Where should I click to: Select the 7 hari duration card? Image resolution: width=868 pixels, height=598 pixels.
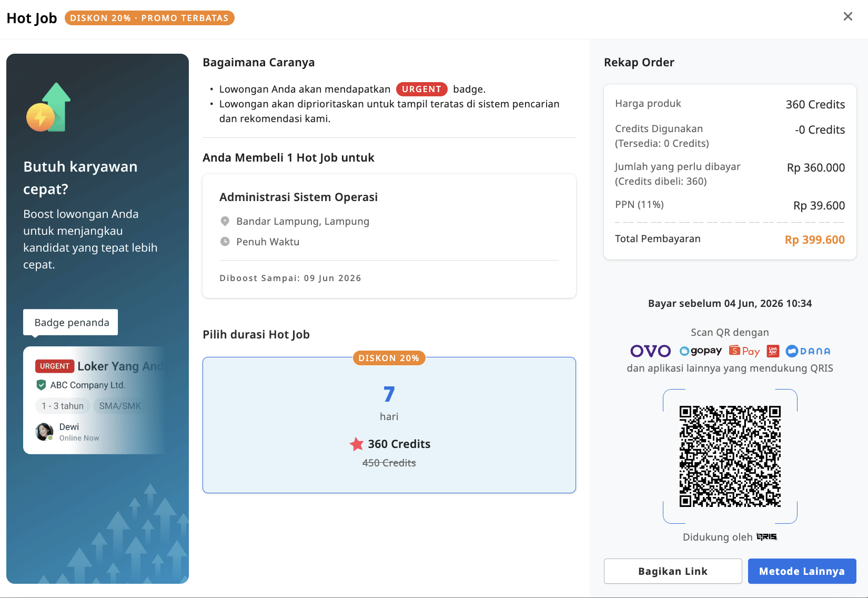[389, 425]
